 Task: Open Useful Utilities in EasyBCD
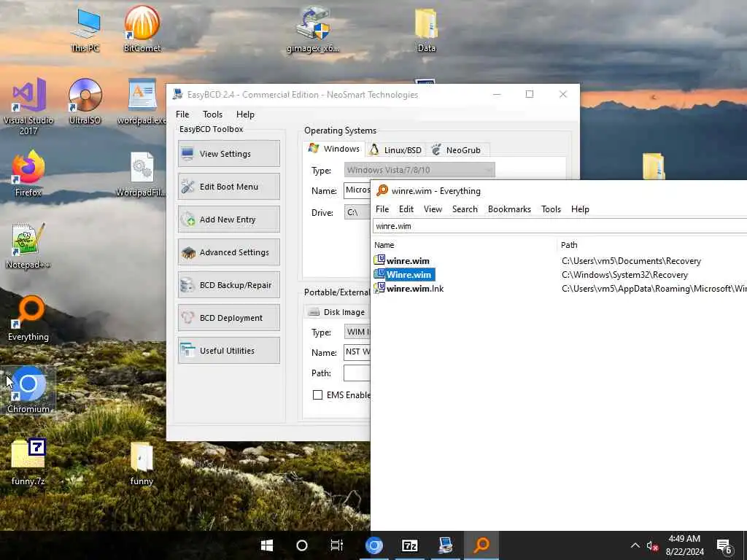point(228,351)
